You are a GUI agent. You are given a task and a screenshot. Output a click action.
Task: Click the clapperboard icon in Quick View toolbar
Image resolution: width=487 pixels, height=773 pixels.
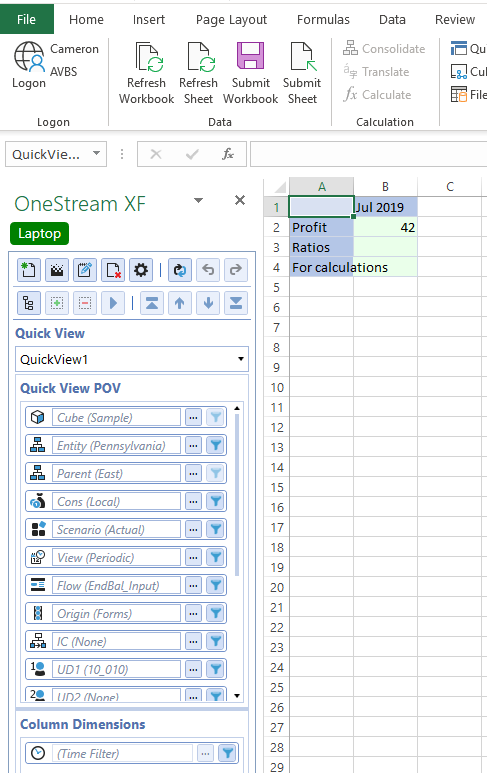(x=57, y=270)
